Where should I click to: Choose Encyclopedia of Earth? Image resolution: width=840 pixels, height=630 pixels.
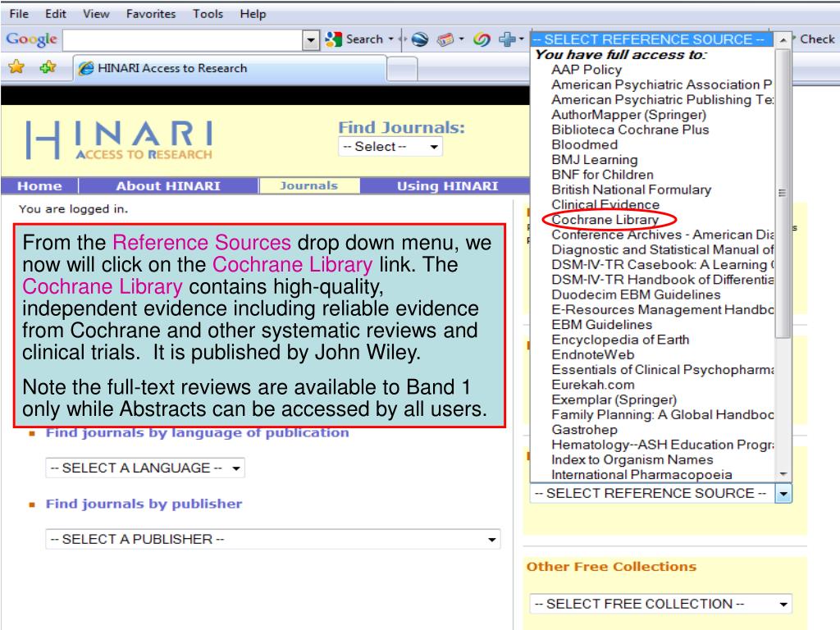[x=620, y=340]
